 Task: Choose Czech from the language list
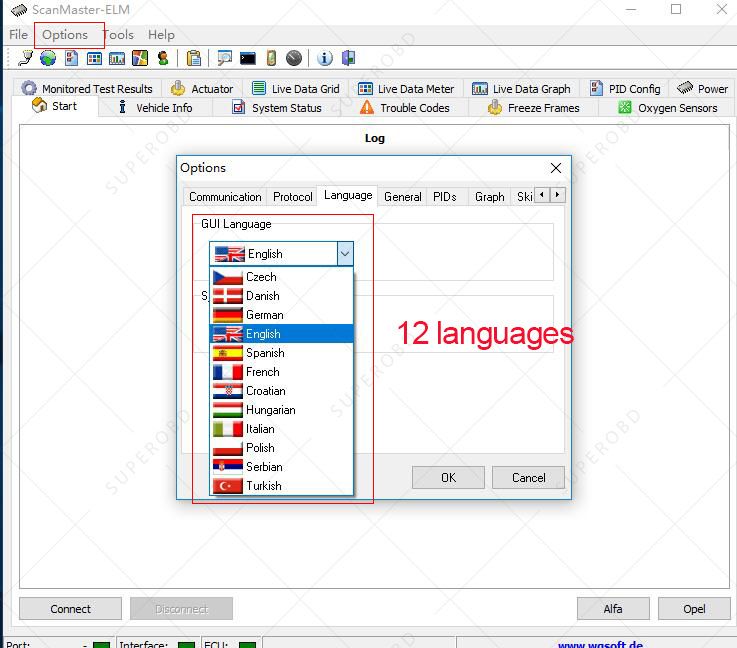282,277
